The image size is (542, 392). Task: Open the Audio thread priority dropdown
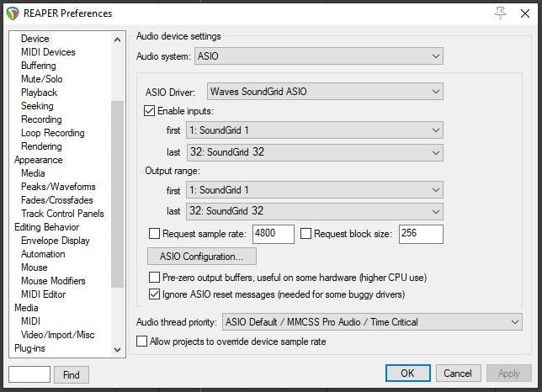coord(372,322)
